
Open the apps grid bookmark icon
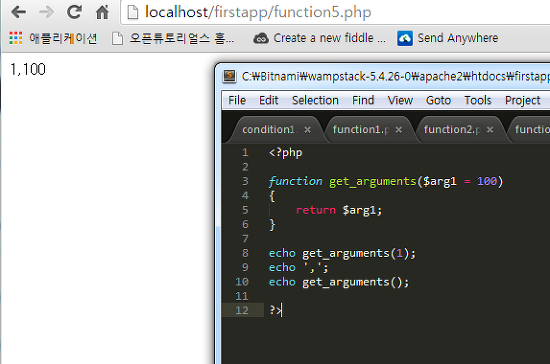[16, 38]
